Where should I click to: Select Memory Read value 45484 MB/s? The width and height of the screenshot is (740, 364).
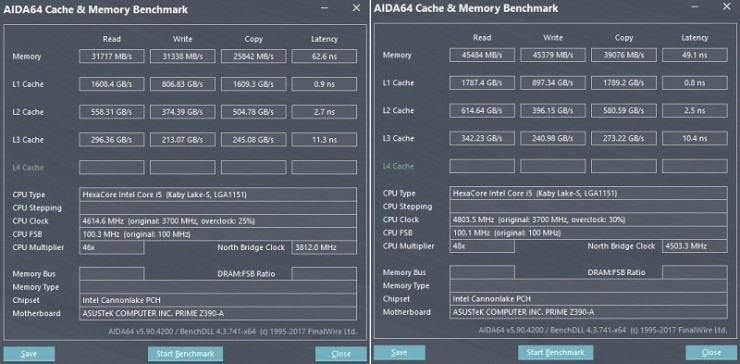(482, 55)
